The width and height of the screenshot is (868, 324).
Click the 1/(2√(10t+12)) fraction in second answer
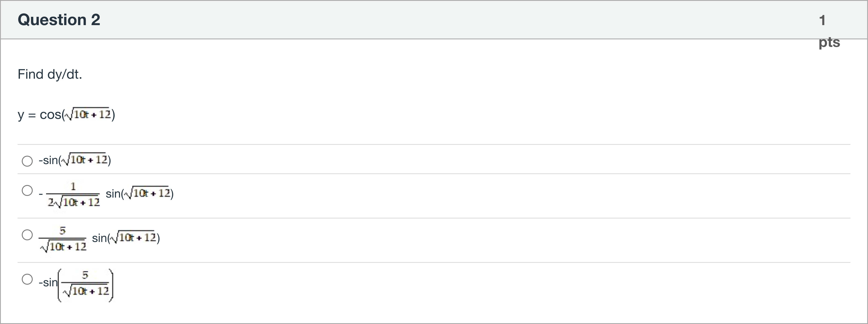point(73,195)
